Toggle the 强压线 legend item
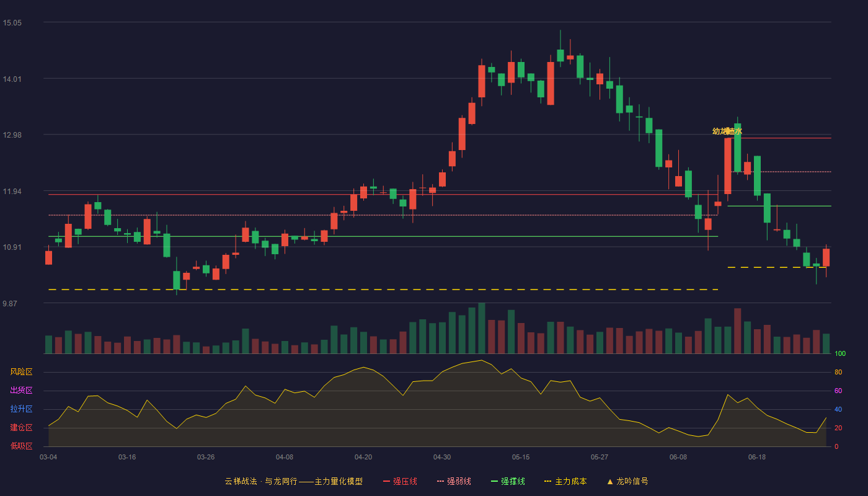 (400, 481)
